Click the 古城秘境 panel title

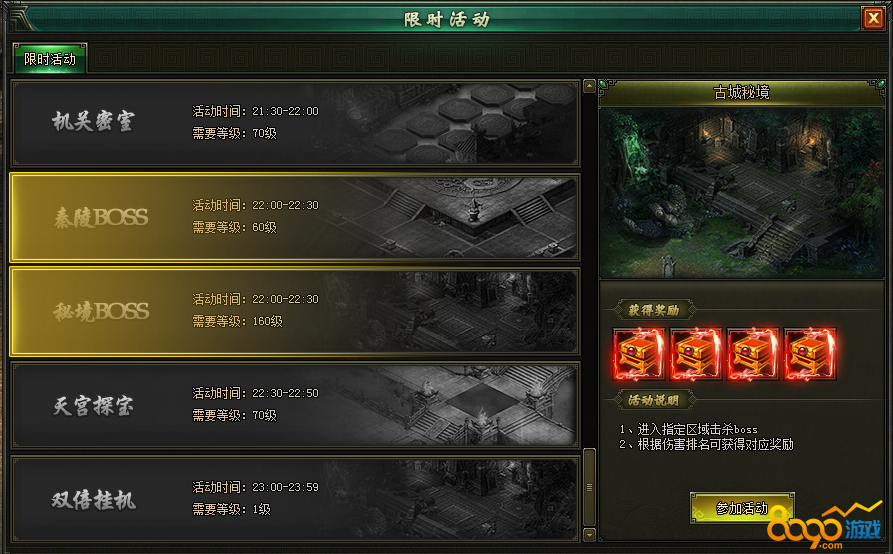tap(742, 92)
